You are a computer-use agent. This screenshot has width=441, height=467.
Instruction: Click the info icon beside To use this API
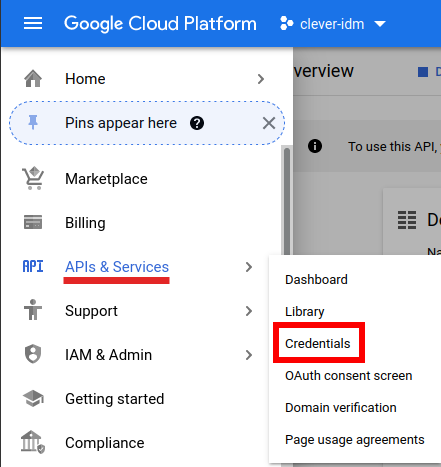[x=315, y=146]
